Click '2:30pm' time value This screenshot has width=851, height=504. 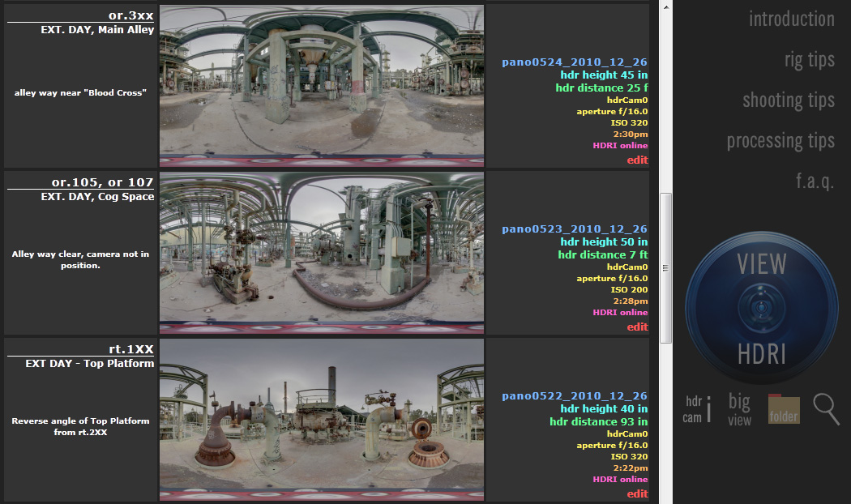[x=630, y=134]
